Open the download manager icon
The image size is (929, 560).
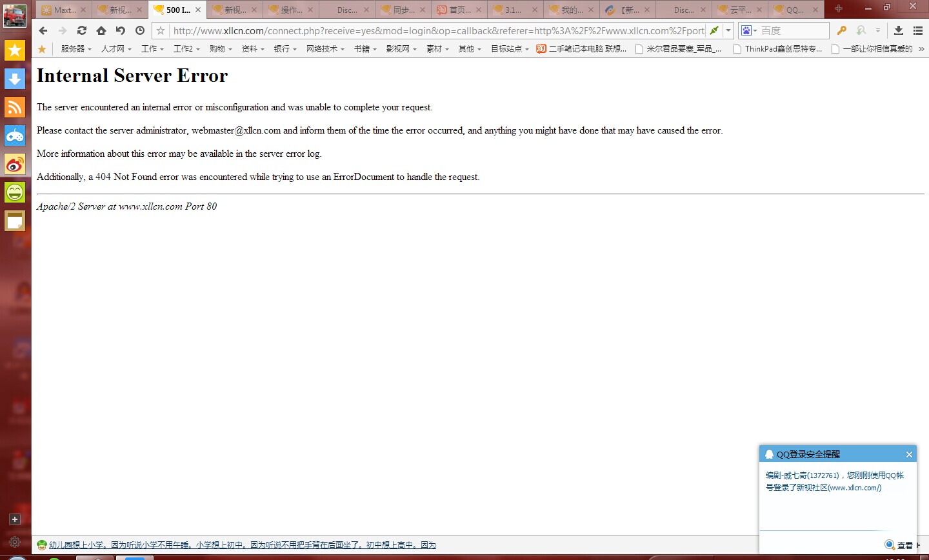pyautogui.click(x=899, y=30)
